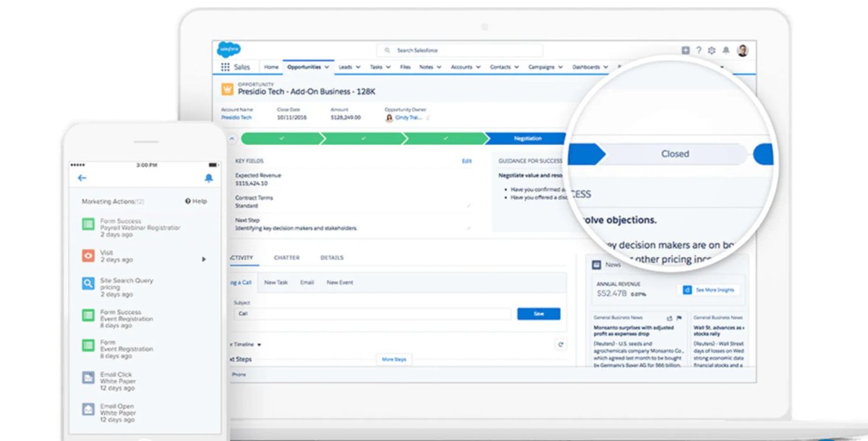Click the pencil icon beside Next Step
The height and width of the screenshot is (441, 868).
tap(468, 228)
